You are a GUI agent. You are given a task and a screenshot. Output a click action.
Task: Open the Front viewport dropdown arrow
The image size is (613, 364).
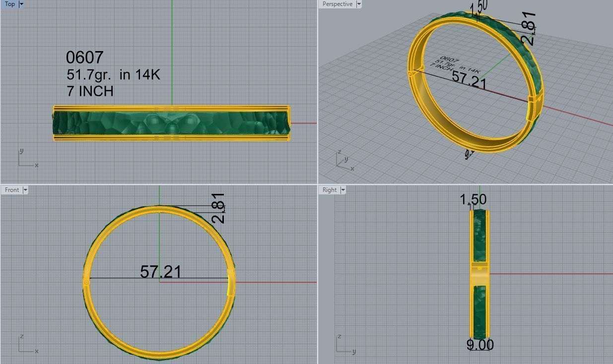25,190
